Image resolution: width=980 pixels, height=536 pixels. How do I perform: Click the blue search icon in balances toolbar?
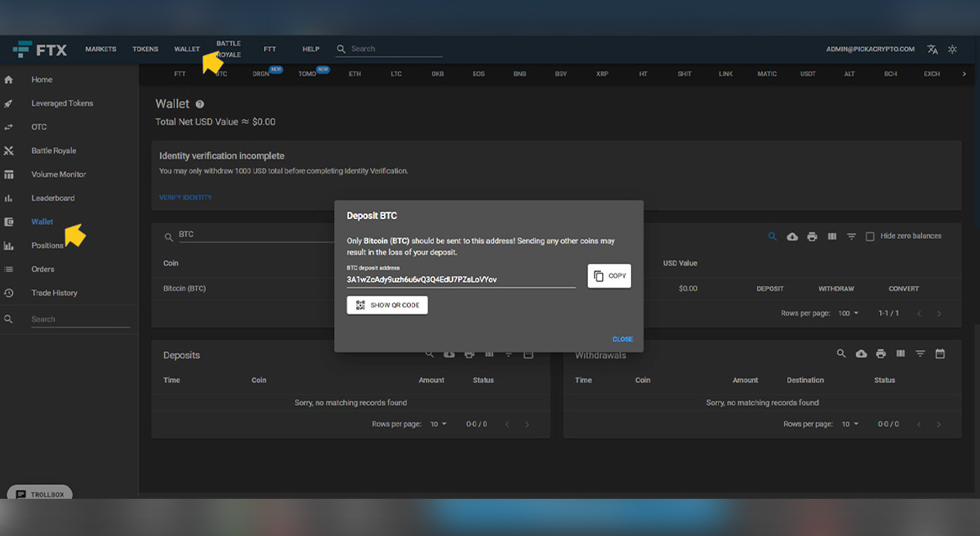click(773, 236)
